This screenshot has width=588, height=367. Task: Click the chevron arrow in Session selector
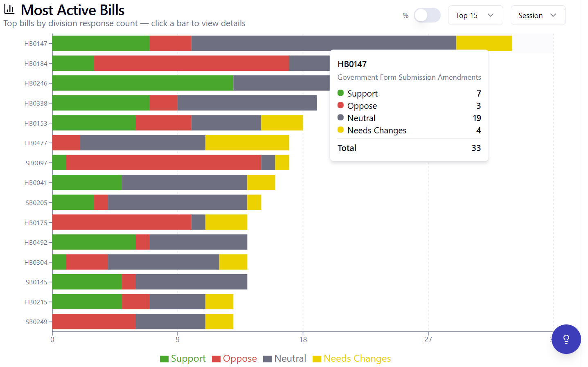[x=553, y=16]
